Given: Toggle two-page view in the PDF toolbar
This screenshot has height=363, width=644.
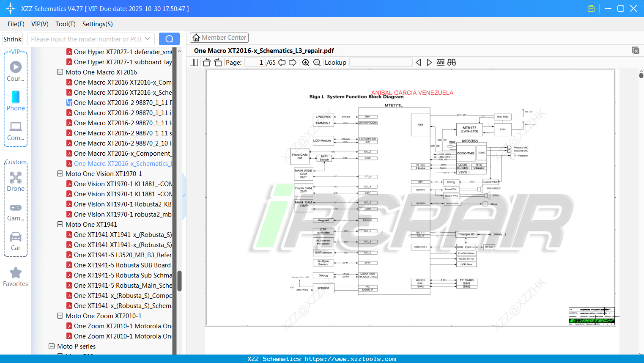Looking at the screenshot, I should 193,62.
